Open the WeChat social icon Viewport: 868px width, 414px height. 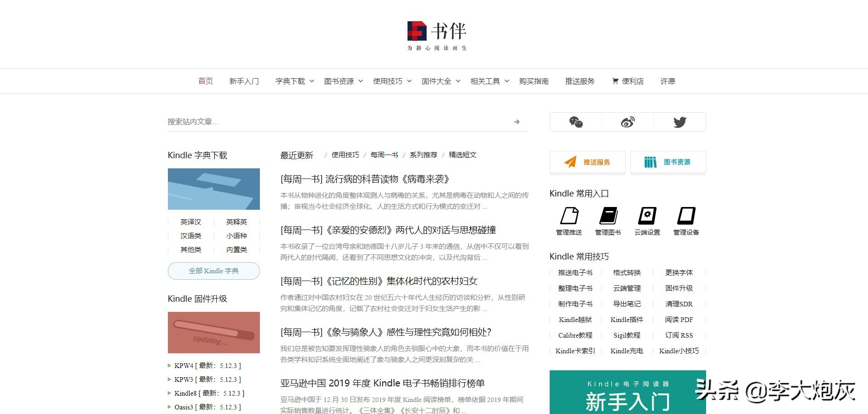point(576,122)
